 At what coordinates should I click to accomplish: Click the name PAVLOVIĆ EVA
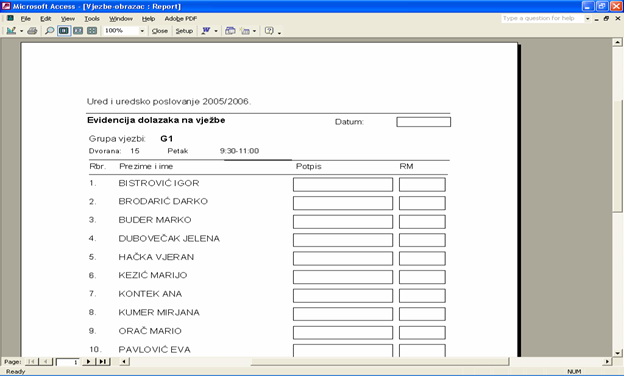click(x=155, y=349)
